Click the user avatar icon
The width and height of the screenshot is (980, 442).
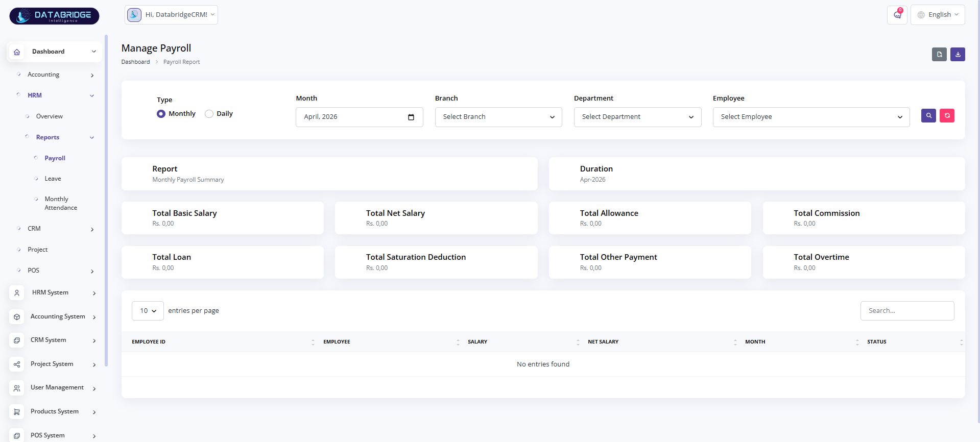click(x=134, y=15)
